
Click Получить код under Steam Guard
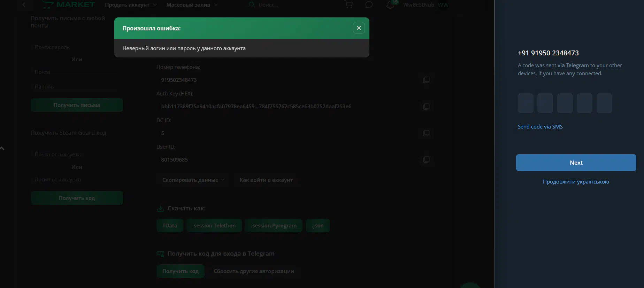pyautogui.click(x=77, y=198)
